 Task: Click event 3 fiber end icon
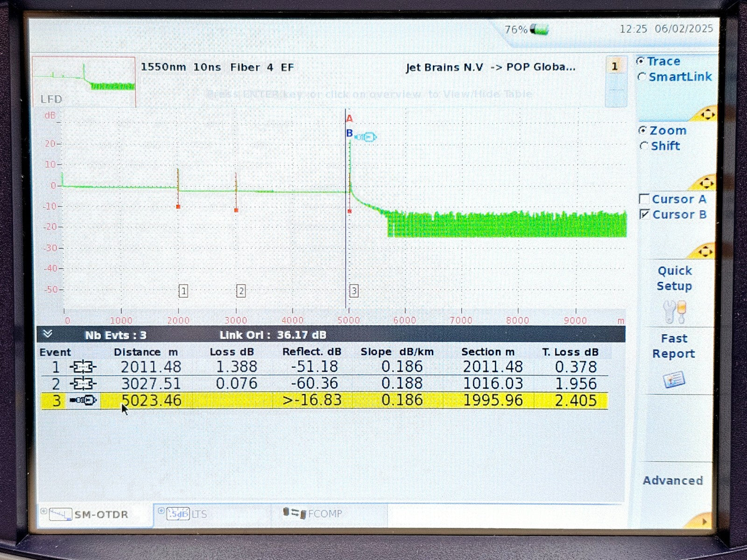tap(83, 400)
